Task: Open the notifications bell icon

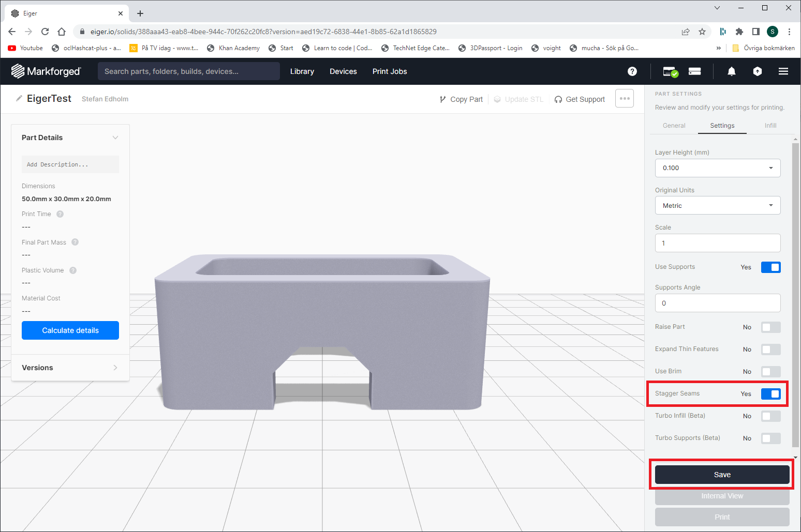Action: point(731,71)
